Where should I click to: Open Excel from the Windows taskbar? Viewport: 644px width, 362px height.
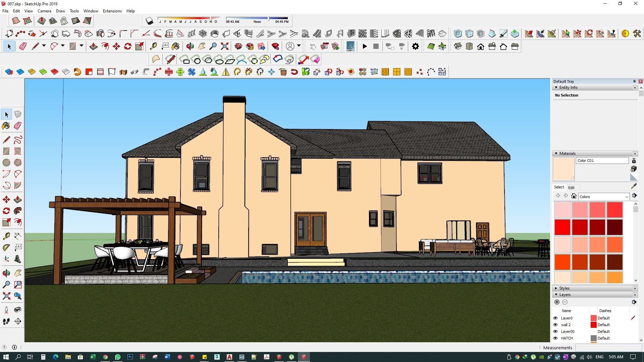pyautogui.click(x=93, y=357)
